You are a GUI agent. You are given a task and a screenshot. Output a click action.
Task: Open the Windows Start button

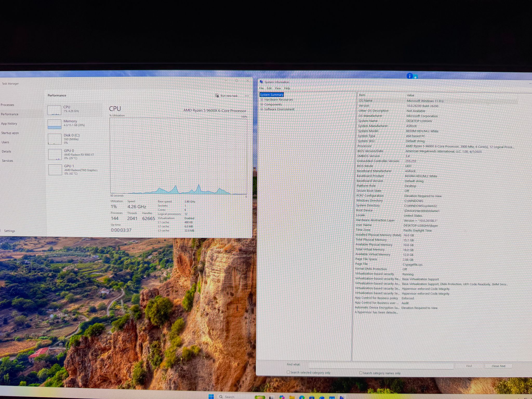pyautogui.click(x=211, y=396)
